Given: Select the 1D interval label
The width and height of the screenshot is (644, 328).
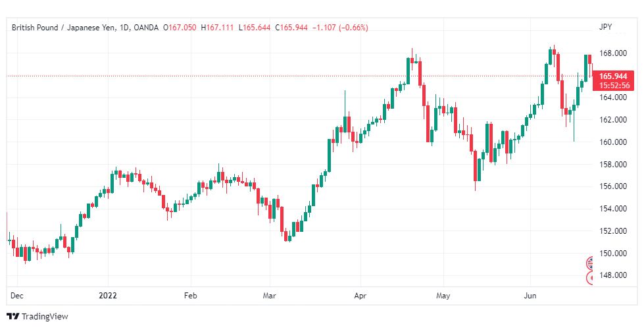Looking at the screenshot, I should [x=122, y=27].
